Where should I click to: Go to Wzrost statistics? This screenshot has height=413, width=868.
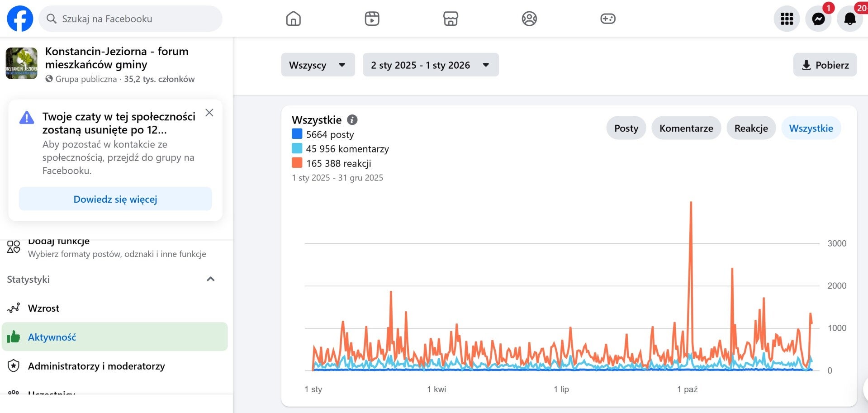(43, 309)
